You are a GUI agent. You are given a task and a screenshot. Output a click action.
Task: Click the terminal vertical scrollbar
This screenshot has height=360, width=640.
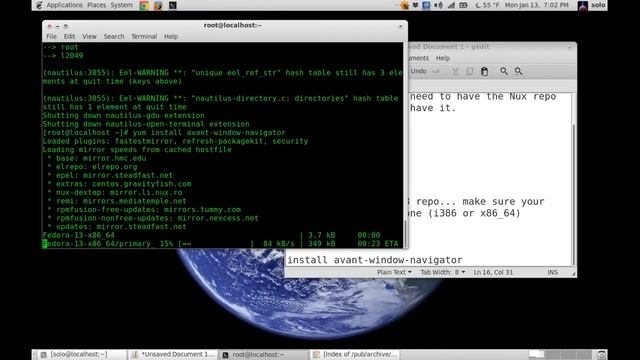click(405, 145)
